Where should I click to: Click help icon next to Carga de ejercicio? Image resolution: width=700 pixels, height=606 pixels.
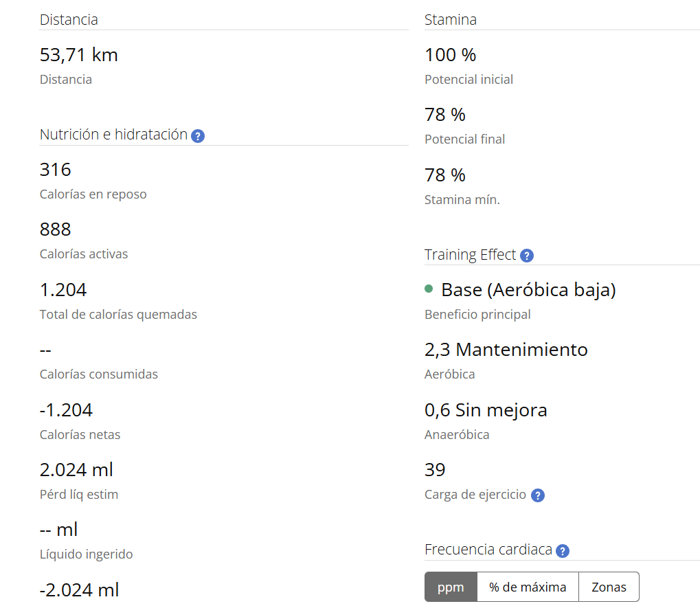pos(538,495)
